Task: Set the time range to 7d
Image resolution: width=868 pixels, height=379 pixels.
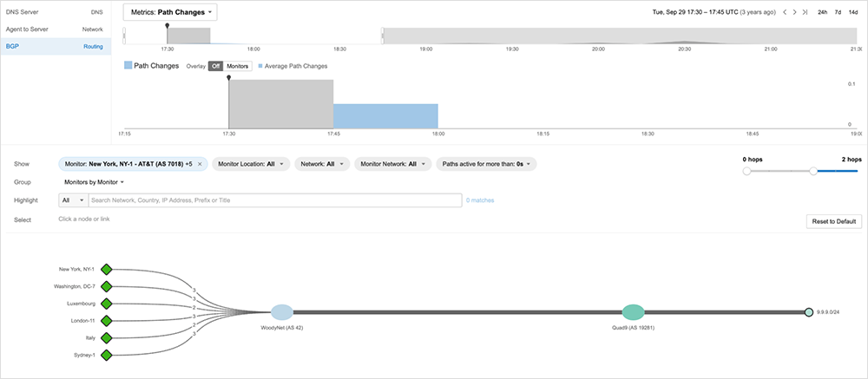Action: tap(838, 12)
